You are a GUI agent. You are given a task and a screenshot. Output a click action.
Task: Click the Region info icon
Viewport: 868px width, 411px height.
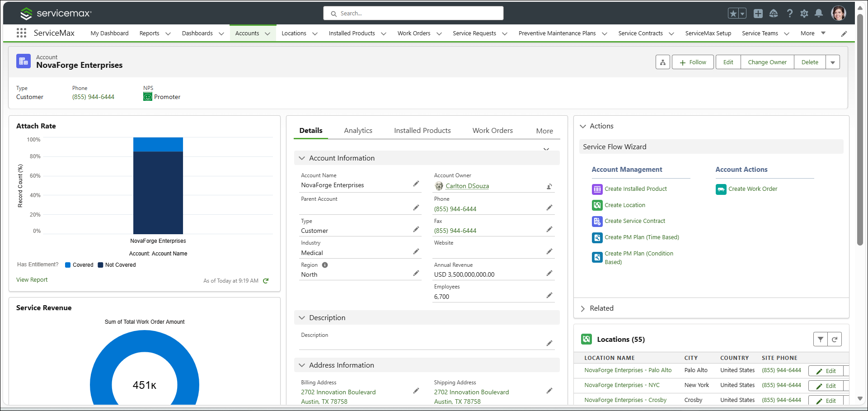pyautogui.click(x=325, y=265)
